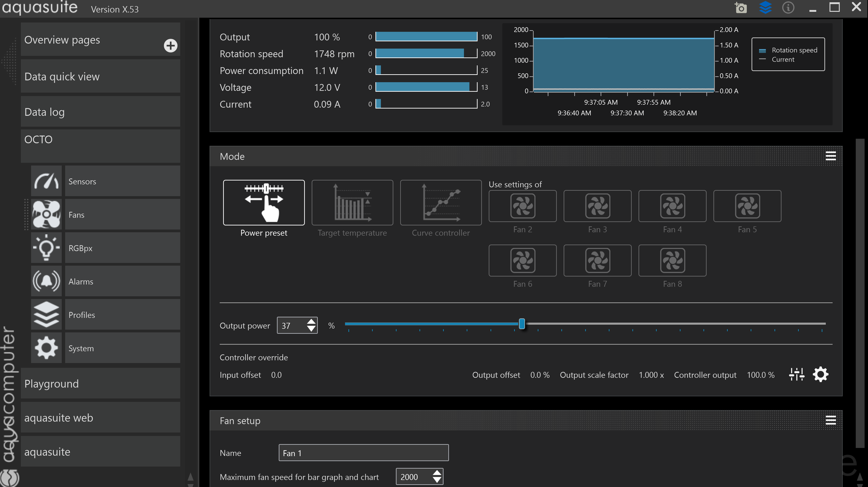
Task: Open the Mode panel hamburger menu
Action: tap(831, 156)
